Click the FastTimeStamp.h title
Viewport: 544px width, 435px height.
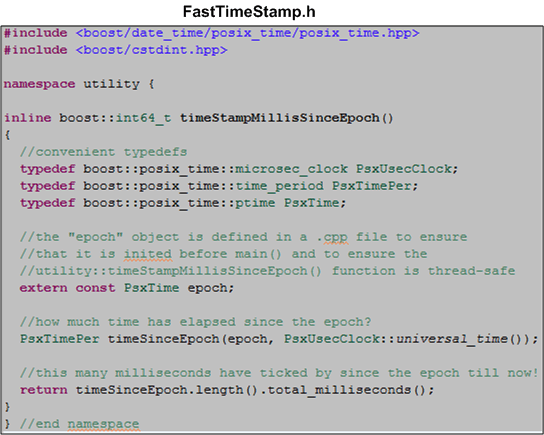tap(249, 12)
